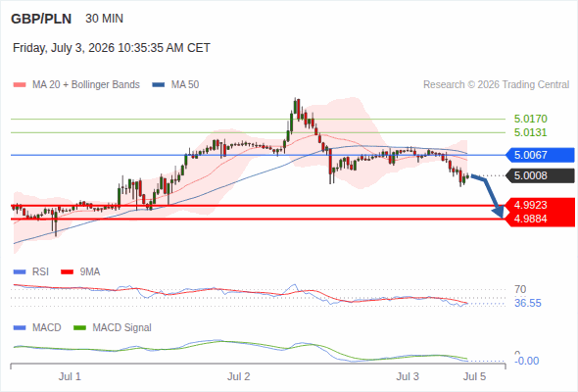Click the MACD legend label

click(46, 327)
